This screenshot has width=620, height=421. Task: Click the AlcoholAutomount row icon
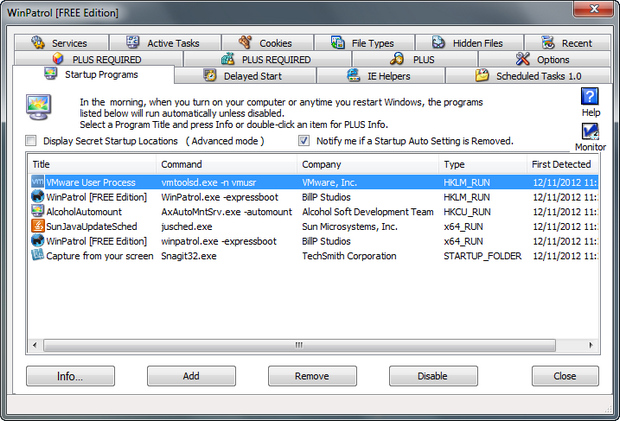click(38, 211)
